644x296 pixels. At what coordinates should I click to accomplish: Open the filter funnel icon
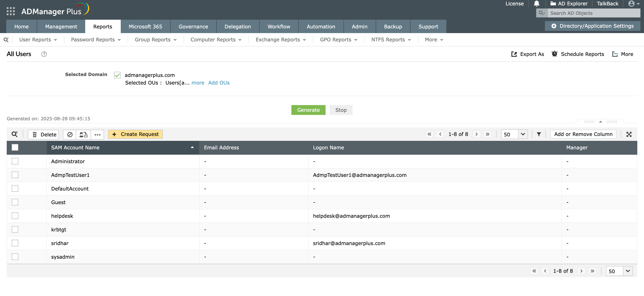click(539, 134)
